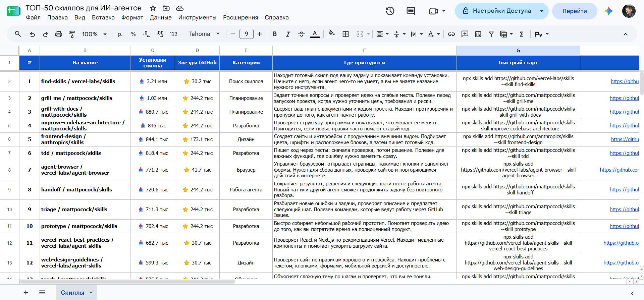Apply the ruble currency format
This screenshot has width=644, height=300.
[x=120, y=34]
